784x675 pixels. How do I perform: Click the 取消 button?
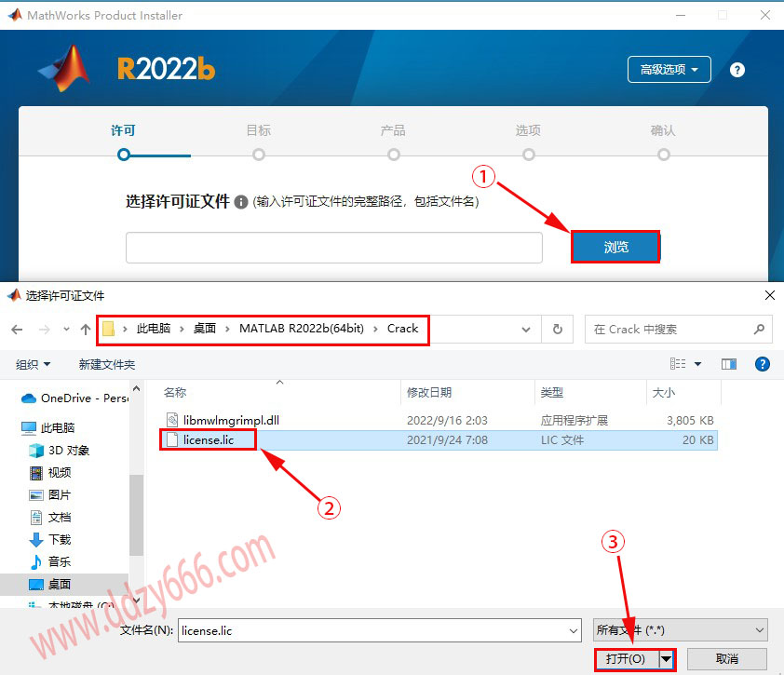click(x=727, y=659)
